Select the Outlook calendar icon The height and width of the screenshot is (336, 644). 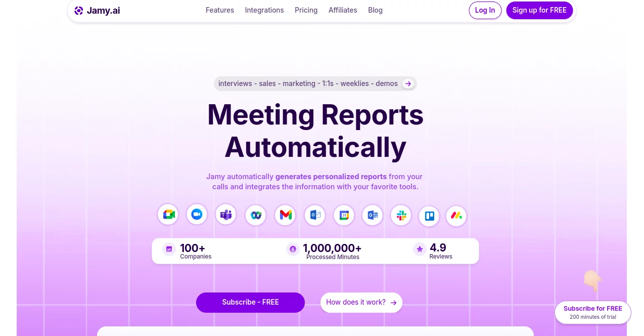[x=373, y=215]
